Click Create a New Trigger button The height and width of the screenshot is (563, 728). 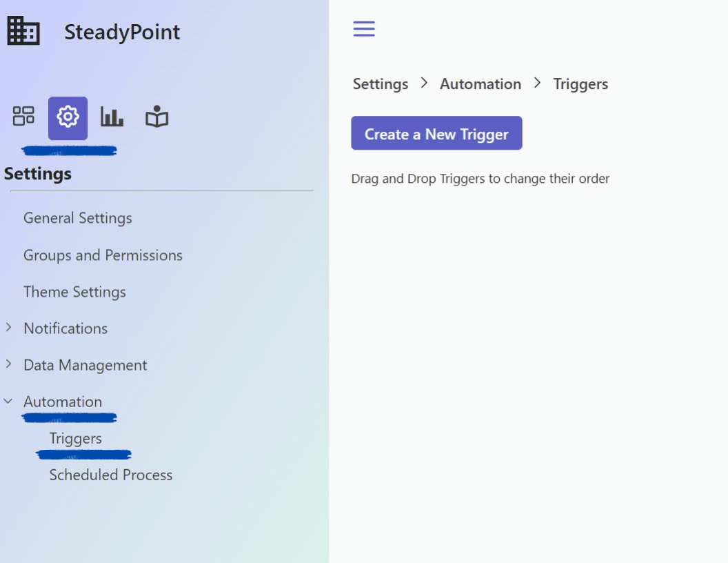point(436,133)
